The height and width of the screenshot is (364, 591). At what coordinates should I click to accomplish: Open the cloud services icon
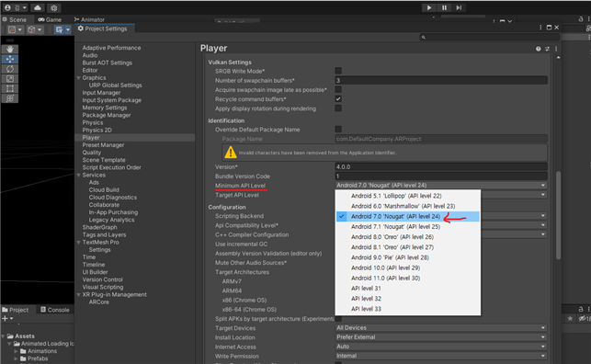[x=38, y=7]
